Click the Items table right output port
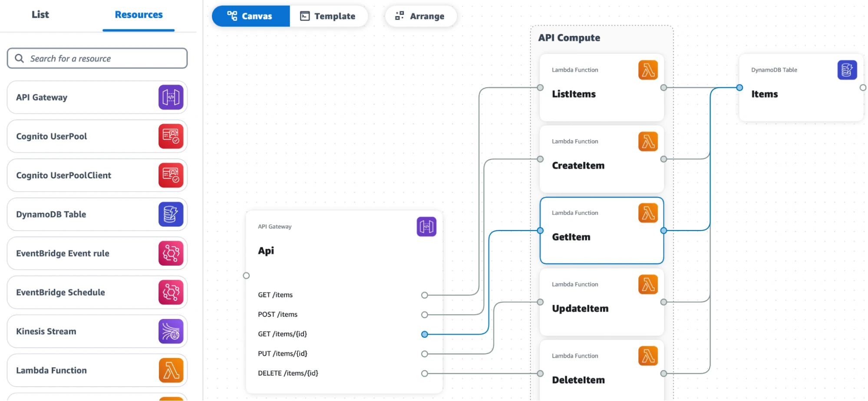The width and height of the screenshot is (868, 401). (x=863, y=88)
